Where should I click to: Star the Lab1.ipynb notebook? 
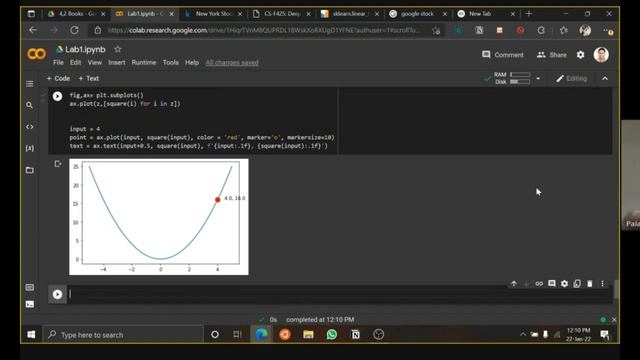coord(118,49)
